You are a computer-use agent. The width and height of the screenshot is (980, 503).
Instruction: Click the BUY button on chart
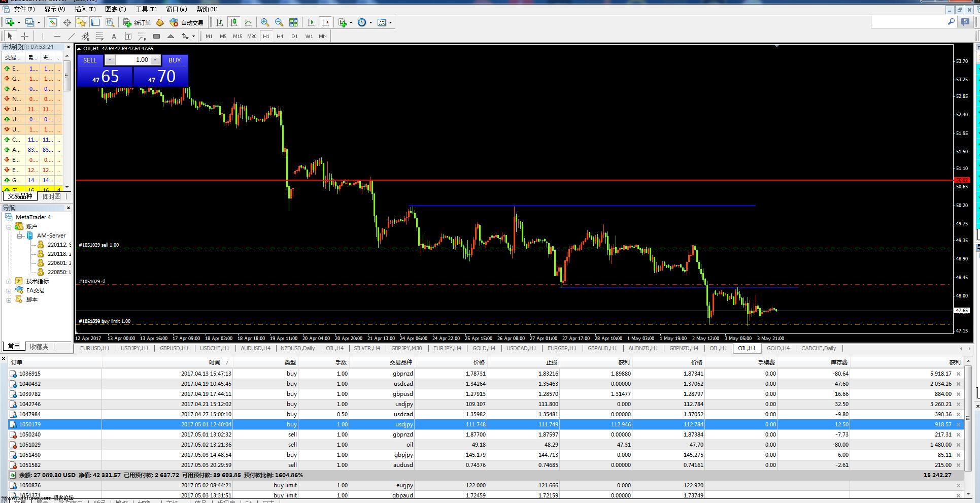[x=175, y=60]
